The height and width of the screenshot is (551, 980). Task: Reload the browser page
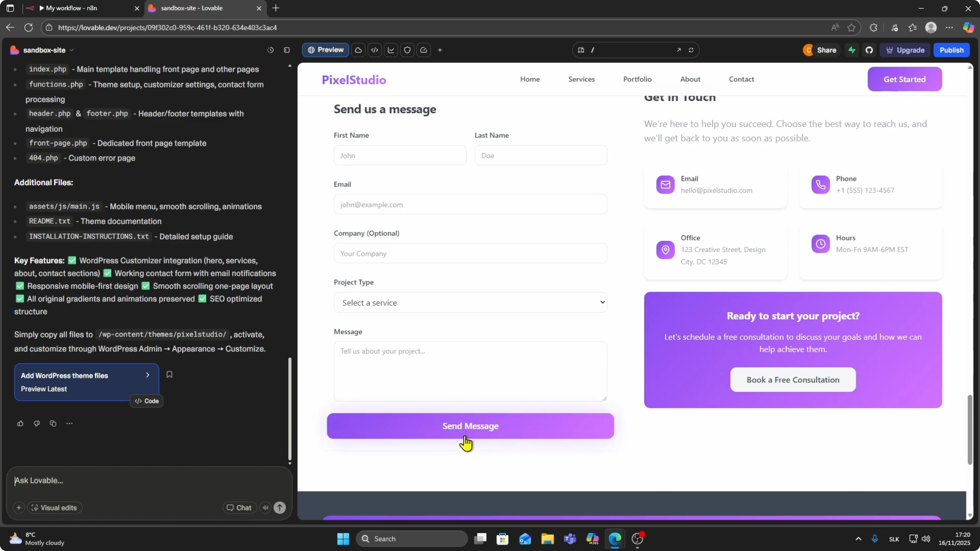(28, 27)
